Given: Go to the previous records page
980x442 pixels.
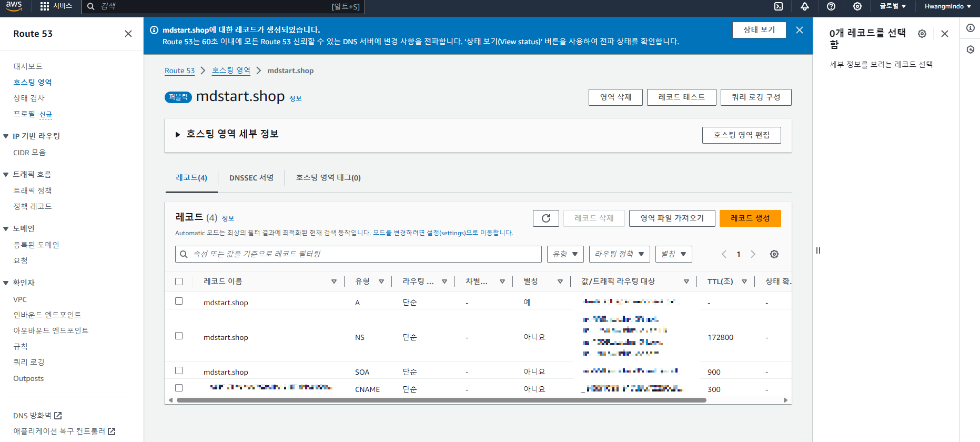Looking at the screenshot, I should click(724, 254).
